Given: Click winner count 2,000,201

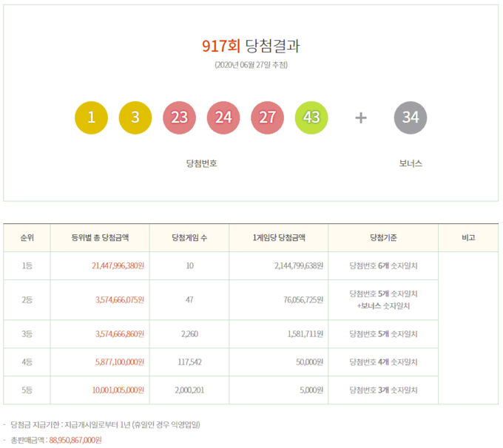Looking at the screenshot, I should pyautogui.click(x=189, y=390).
